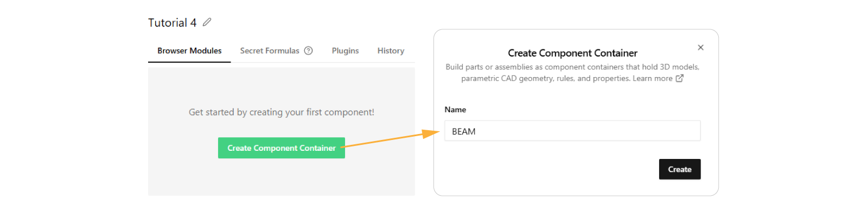Go to the Plugins tab
868x217 pixels.
click(345, 50)
